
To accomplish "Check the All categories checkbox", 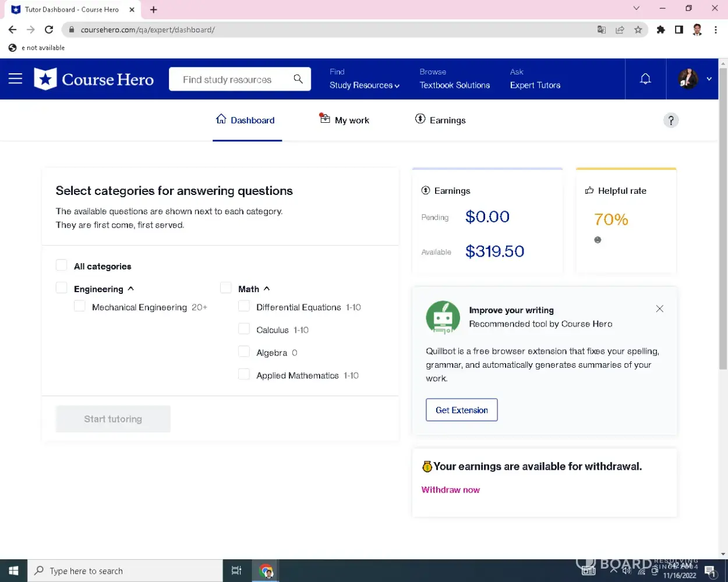I will click(62, 266).
